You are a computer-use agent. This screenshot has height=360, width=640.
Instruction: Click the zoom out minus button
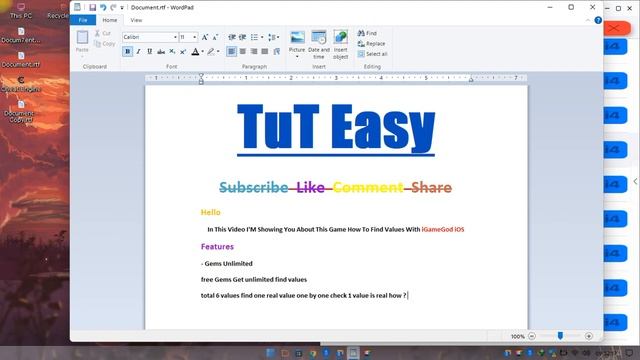[x=531, y=336]
